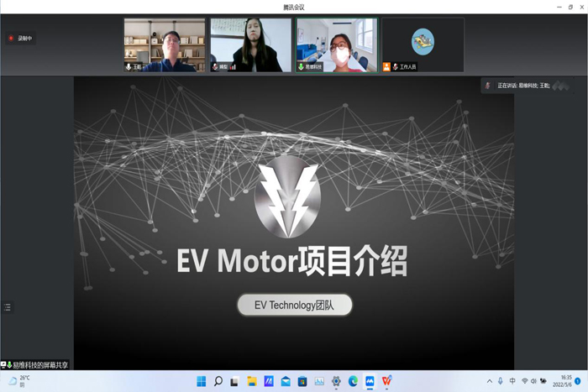This screenshot has height=392, width=588.
Task: Open clock showing 16:35 2022/5/6
Action: pyautogui.click(x=562, y=381)
